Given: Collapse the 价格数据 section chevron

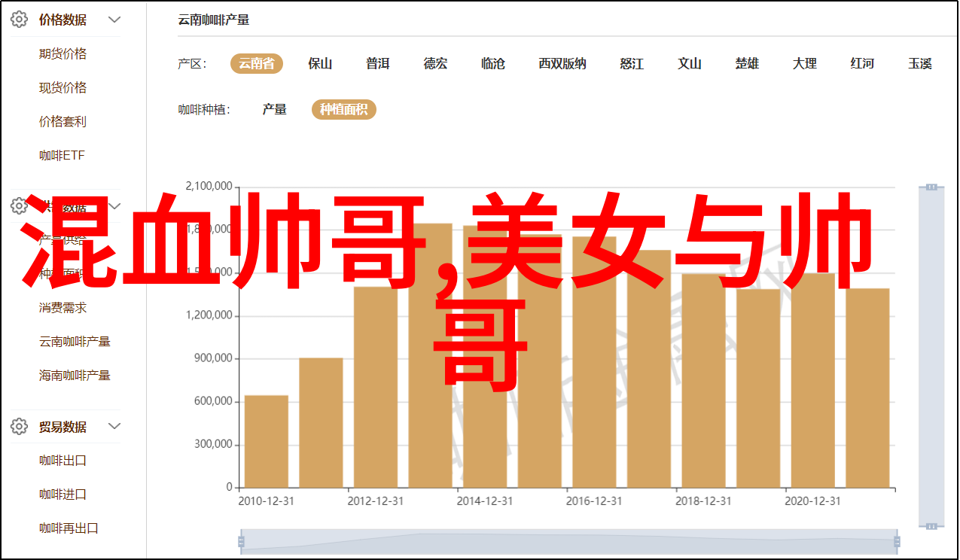Looking at the screenshot, I should (x=114, y=20).
